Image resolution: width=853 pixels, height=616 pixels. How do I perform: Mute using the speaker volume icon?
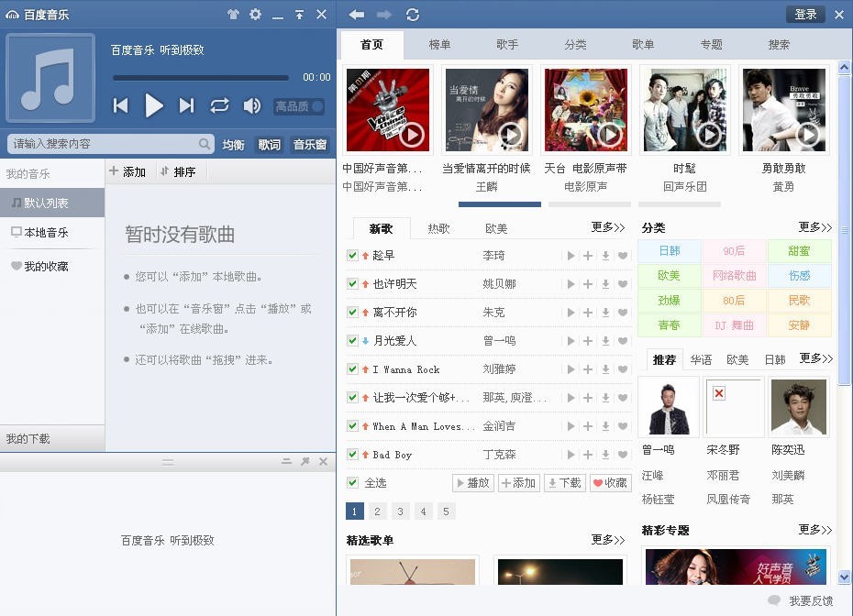(x=252, y=105)
